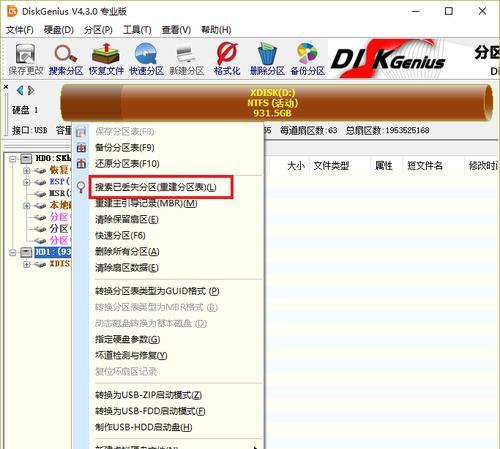Click the 删除分区 trash icon

[267, 59]
